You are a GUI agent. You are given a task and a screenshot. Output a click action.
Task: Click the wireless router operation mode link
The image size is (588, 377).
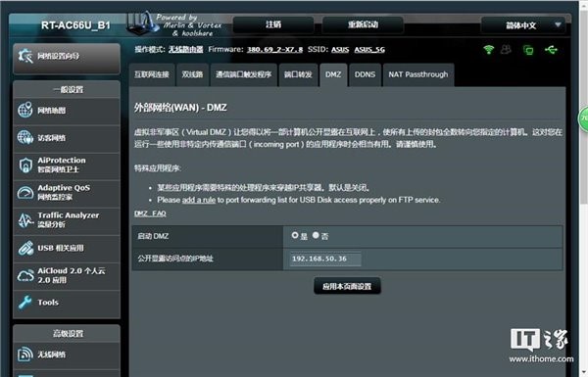185,50
